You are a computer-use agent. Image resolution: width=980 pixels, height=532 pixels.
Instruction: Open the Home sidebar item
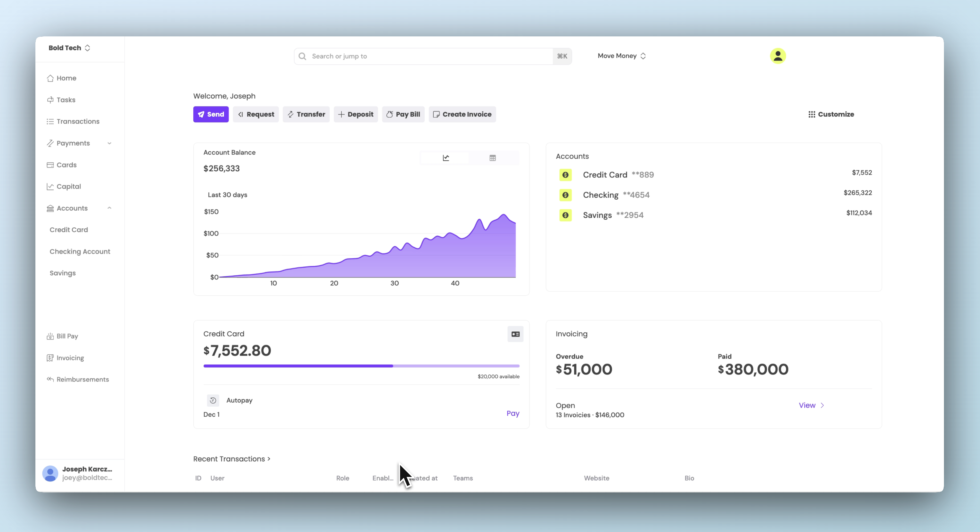click(62, 78)
